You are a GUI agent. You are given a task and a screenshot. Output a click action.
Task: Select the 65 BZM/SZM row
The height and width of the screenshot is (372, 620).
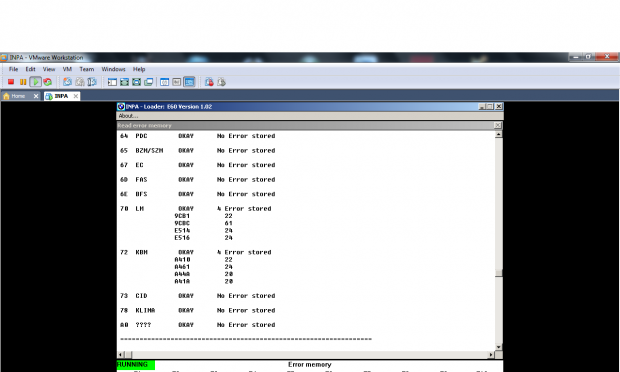tap(198, 151)
